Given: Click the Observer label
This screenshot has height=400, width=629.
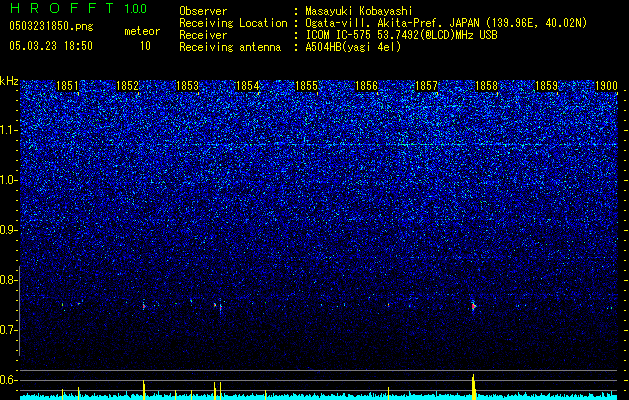Looking at the screenshot, I should coord(203,11).
